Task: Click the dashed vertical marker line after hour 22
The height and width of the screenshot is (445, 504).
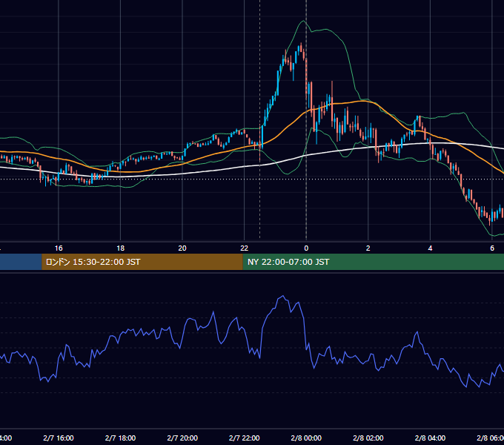Action: 259,121
